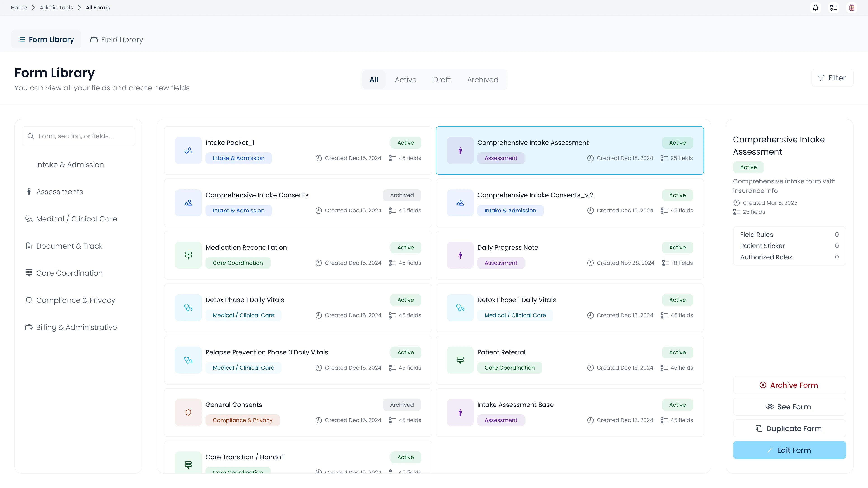Viewport: 868px width, 488px height.
Task: Select the Form Library tab
Action: 46,39
